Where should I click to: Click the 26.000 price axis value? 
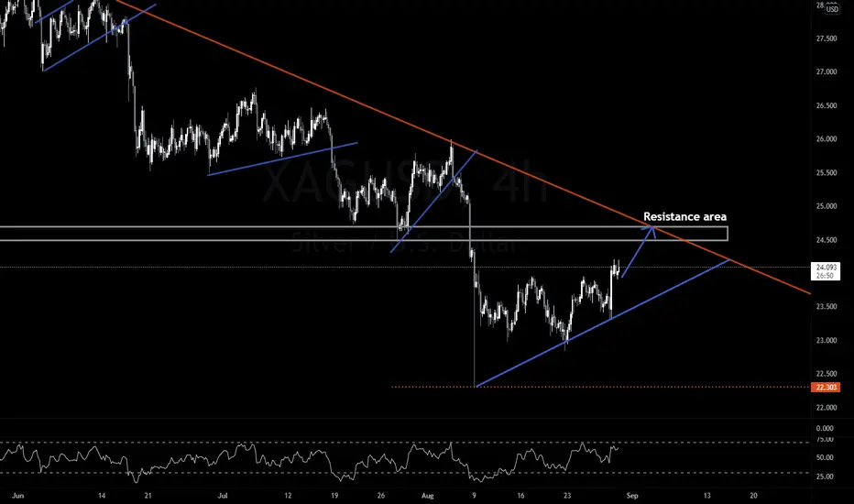(827, 139)
